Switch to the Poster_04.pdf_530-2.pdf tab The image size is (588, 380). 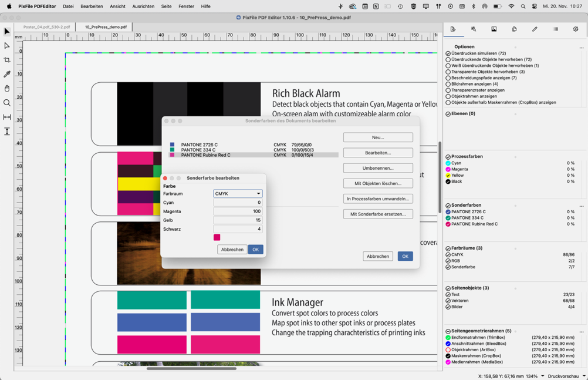[46, 27]
